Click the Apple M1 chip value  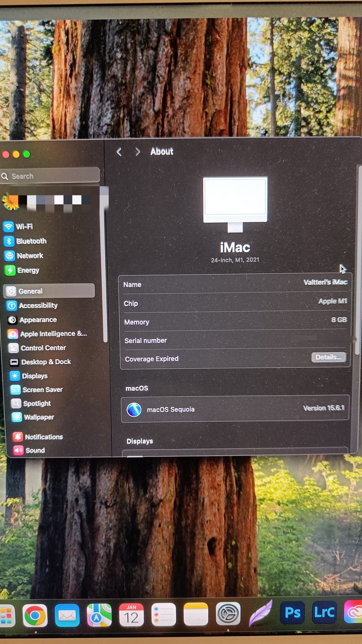click(333, 301)
